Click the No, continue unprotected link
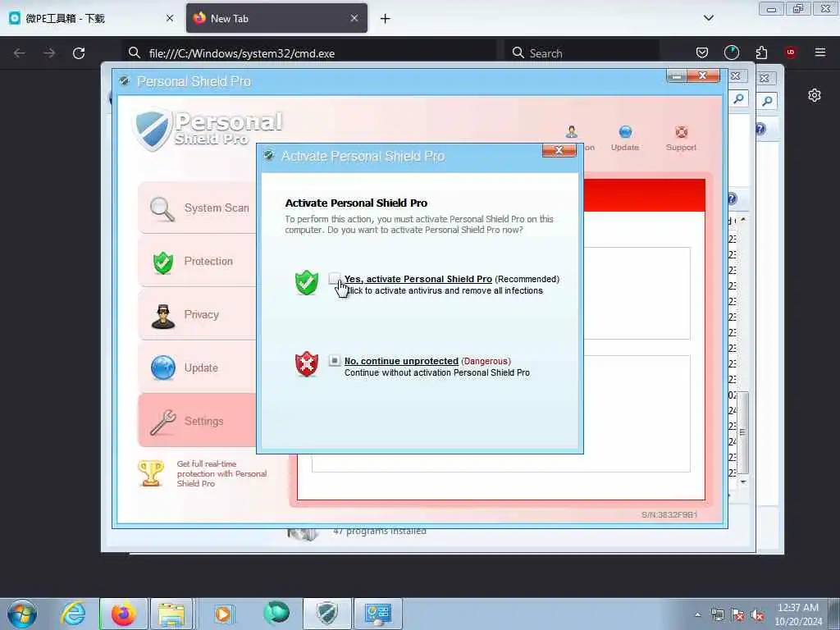840x630 pixels. [x=401, y=361]
